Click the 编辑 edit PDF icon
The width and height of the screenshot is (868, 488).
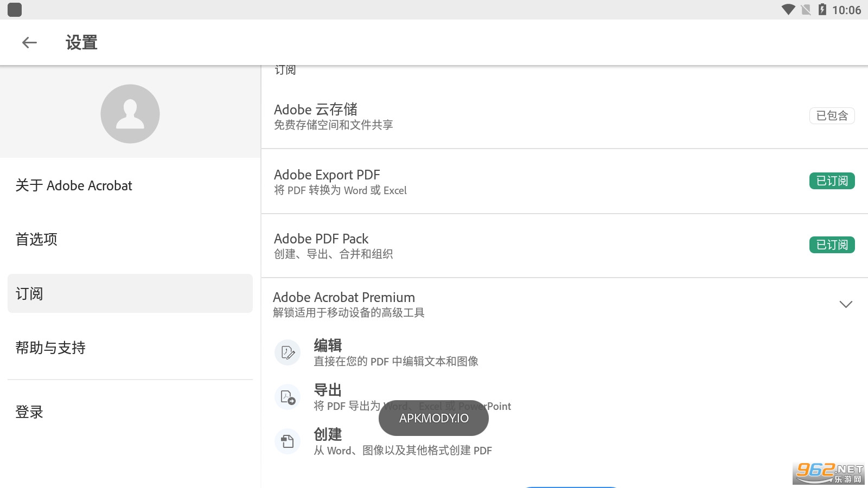[288, 353]
